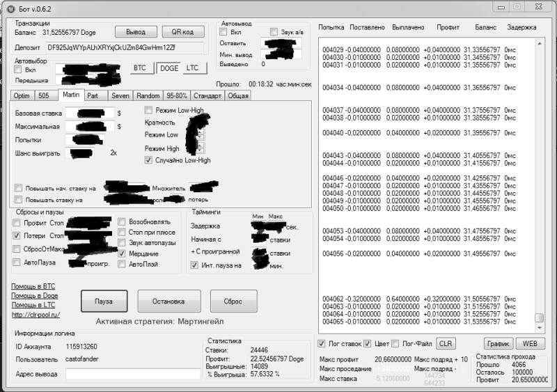Enable the АвтоПлэй checkbox
557x392 pixels.
click(x=122, y=265)
